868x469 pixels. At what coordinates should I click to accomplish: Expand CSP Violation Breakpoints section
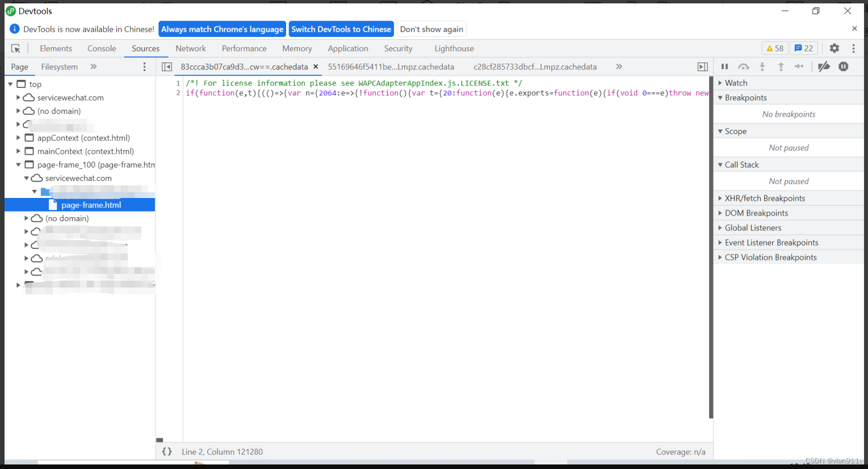coord(789,257)
